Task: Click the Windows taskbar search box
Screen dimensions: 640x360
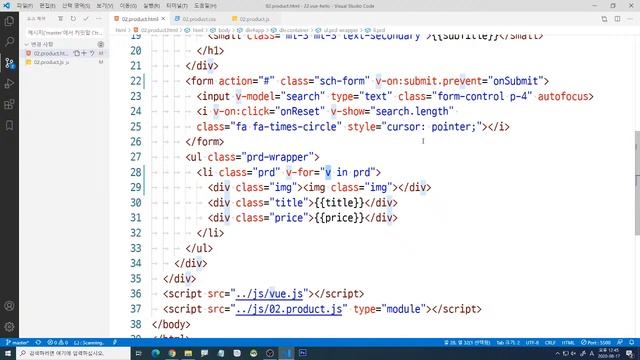Action: [x=73, y=353]
